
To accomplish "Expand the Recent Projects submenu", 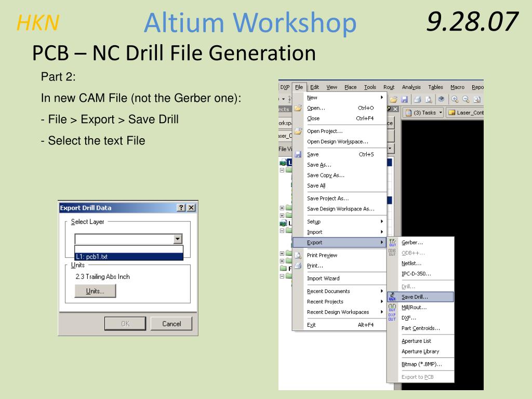I will point(340,302).
